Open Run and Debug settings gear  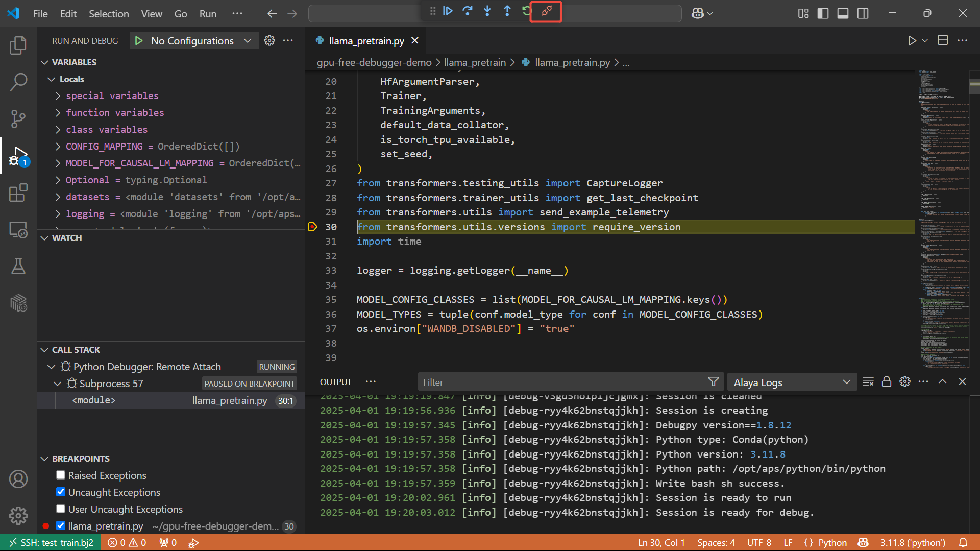(x=269, y=41)
